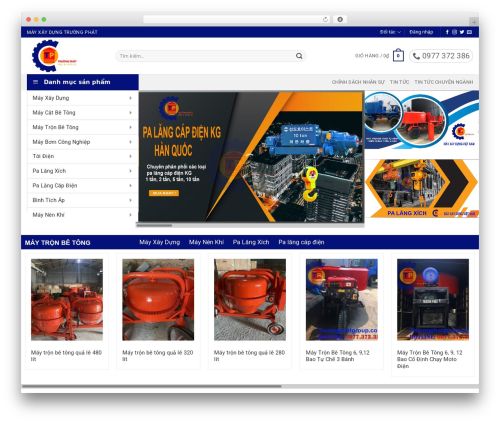This screenshot has width=500, height=423.
Task: Open the shopping cart bag icon
Action: (x=398, y=55)
